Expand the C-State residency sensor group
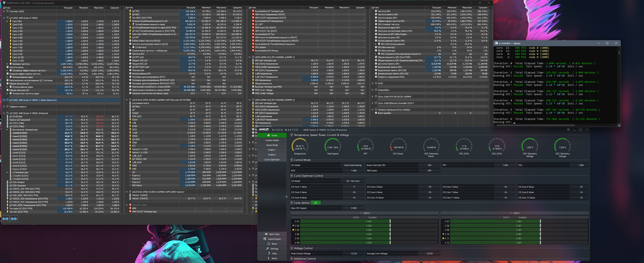Image resolution: width=644 pixels, height=263 pixels. click(4, 100)
